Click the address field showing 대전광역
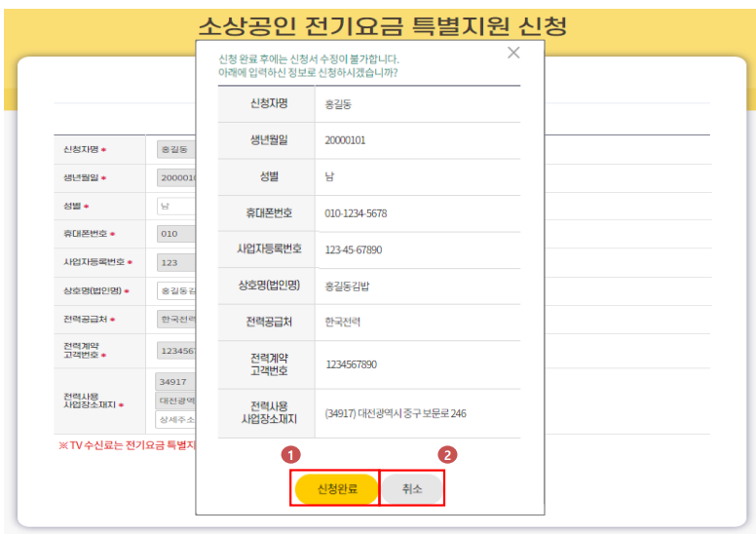 (175, 400)
